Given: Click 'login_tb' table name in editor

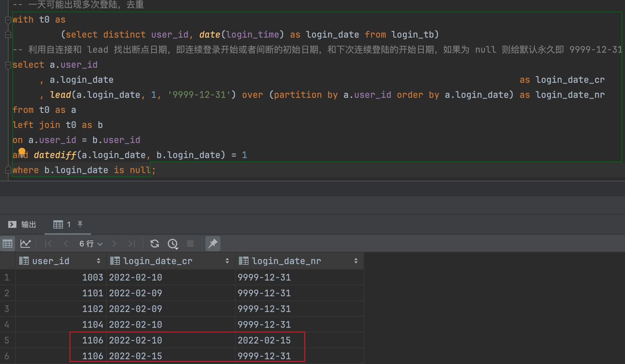Looking at the screenshot, I should pos(412,35).
